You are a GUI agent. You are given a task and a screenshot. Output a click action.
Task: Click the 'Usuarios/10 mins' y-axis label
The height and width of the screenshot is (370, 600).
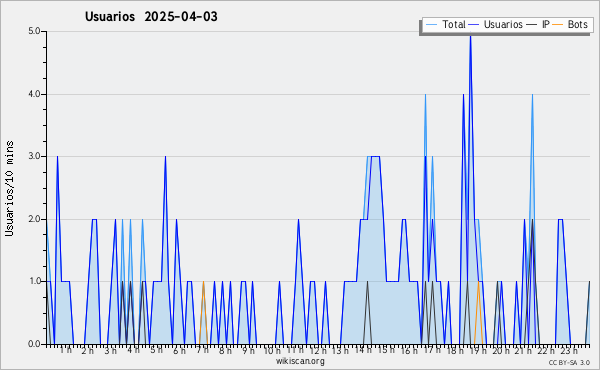(9, 188)
